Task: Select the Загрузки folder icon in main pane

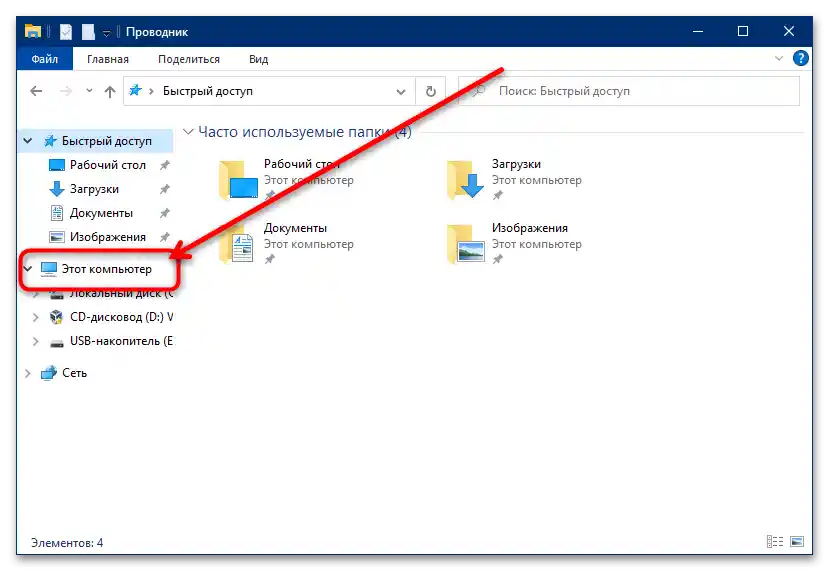Action: pyautogui.click(x=465, y=180)
